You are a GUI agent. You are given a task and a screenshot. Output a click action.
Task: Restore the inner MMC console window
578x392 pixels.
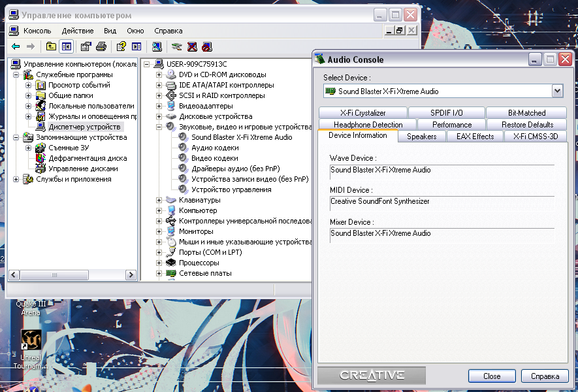click(x=400, y=31)
